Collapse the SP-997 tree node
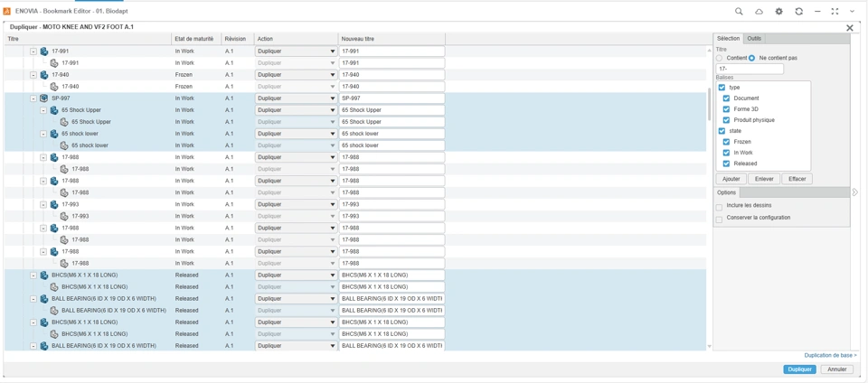 (33, 98)
